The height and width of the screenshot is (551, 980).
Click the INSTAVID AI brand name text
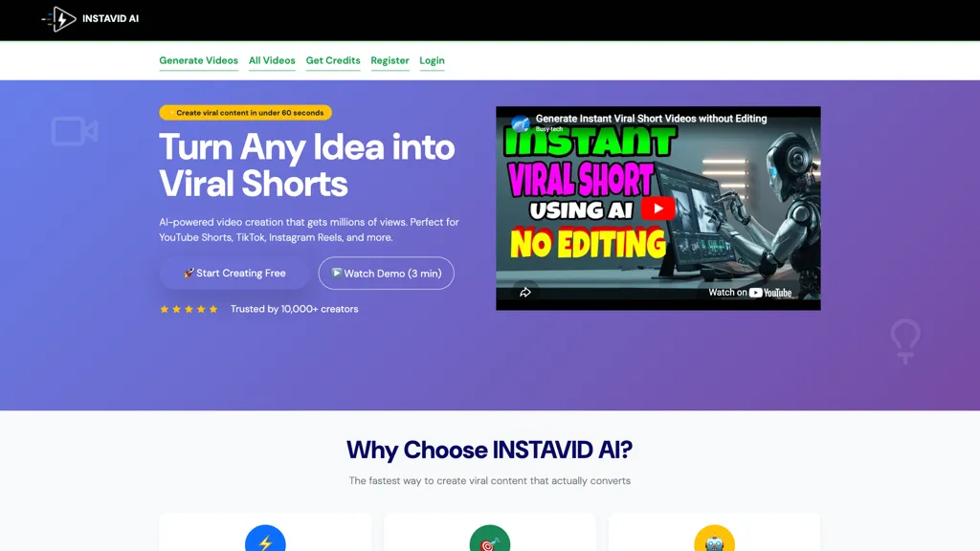111,19
